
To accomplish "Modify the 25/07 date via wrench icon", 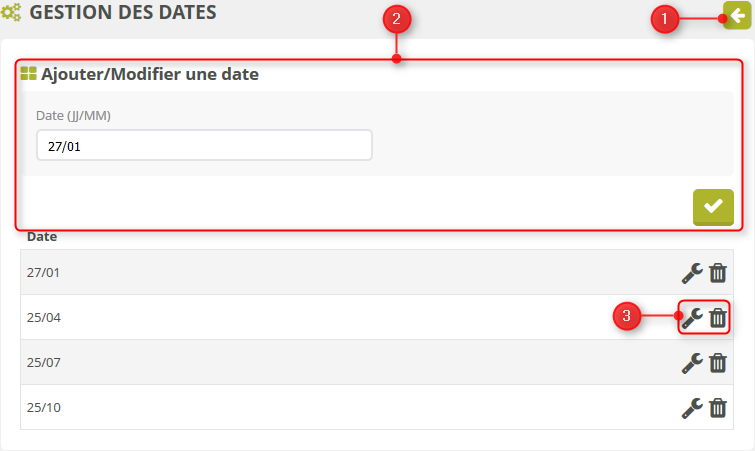I will pyautogui.click(x=692, y=363).
